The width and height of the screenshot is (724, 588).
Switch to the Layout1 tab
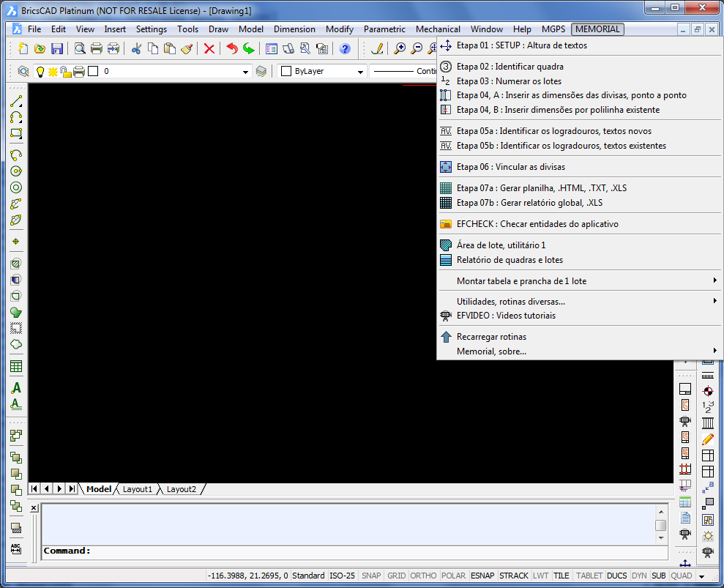point(138,489)
